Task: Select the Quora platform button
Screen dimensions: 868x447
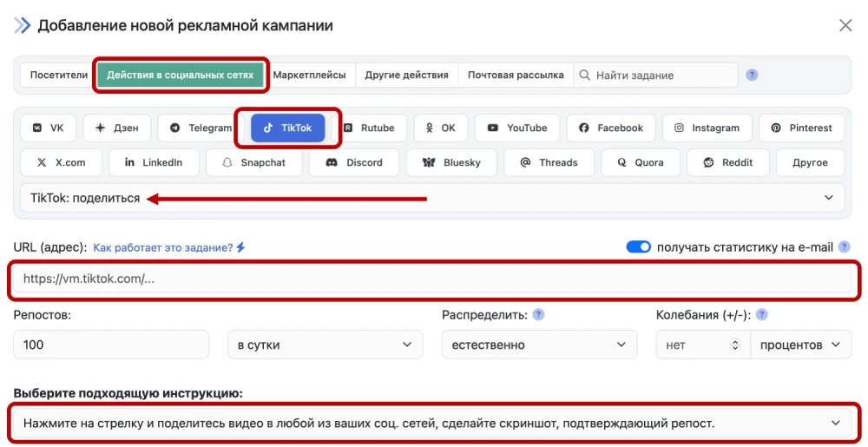Action: [x=641, y=162]
